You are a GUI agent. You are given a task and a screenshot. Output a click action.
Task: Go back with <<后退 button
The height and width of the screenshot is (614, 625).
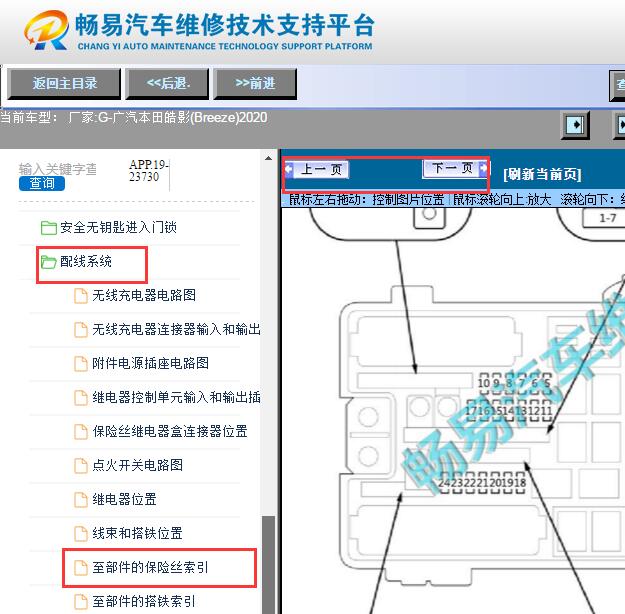pyautogui.click(x=167, y=83)
